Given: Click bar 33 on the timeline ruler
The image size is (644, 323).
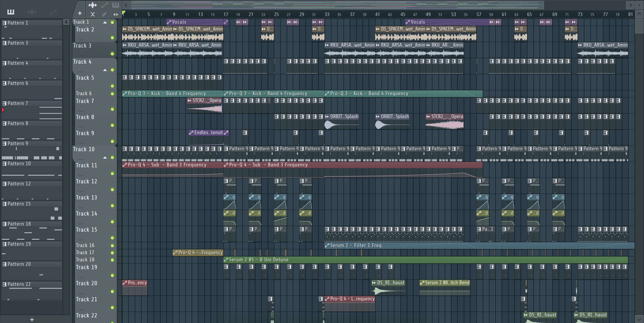Looking at the screenshot, I should 327,14.
